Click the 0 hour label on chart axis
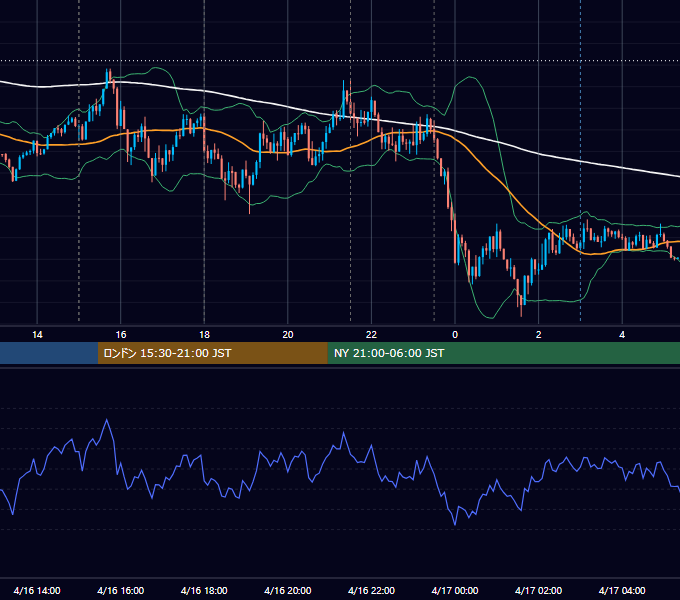 coord(455,335)
